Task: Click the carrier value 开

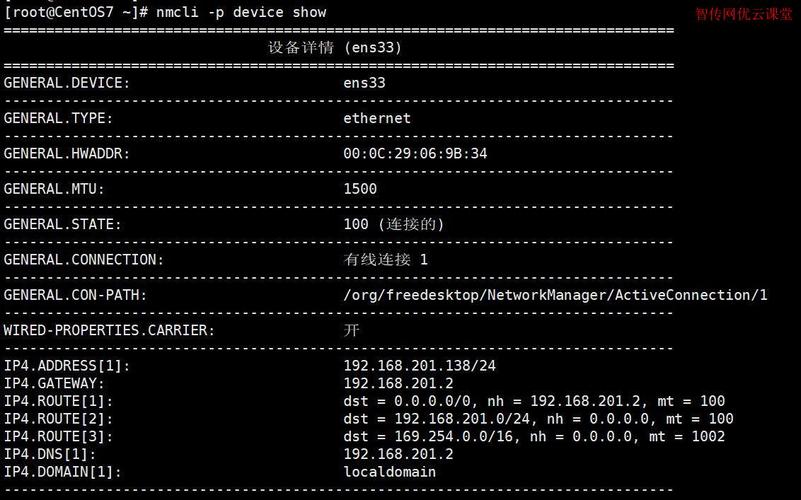Action: click(351, 330)
